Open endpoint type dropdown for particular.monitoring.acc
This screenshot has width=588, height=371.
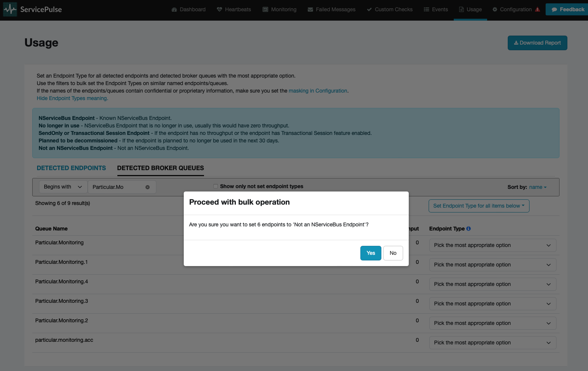[x=492, y=343]
